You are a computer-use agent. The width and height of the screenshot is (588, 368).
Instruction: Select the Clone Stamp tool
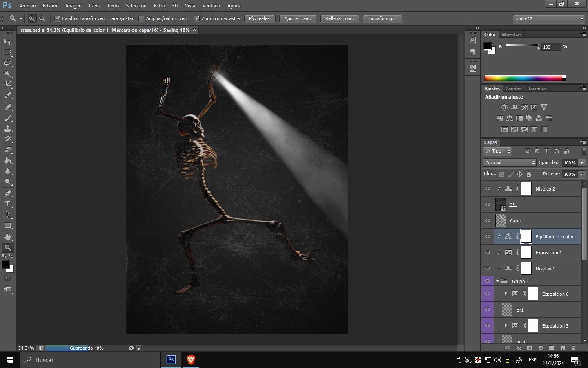(8, 128)
